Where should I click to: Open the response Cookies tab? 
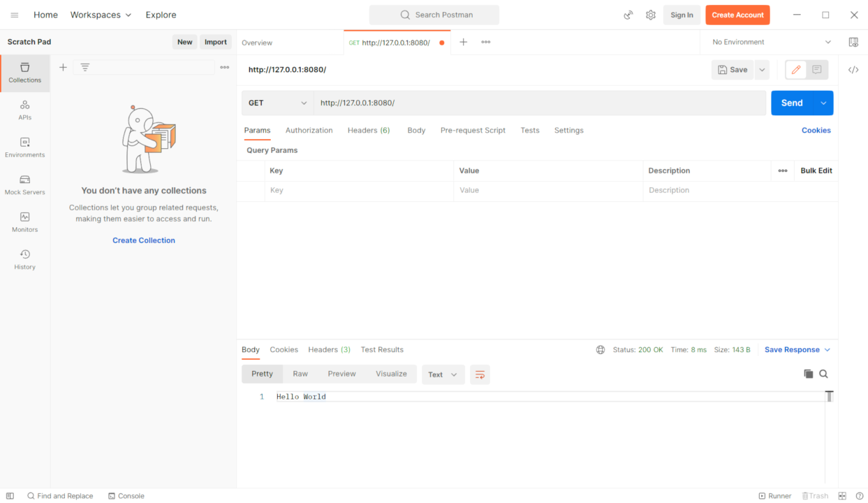pyautogui.click(x=284, y=350)
